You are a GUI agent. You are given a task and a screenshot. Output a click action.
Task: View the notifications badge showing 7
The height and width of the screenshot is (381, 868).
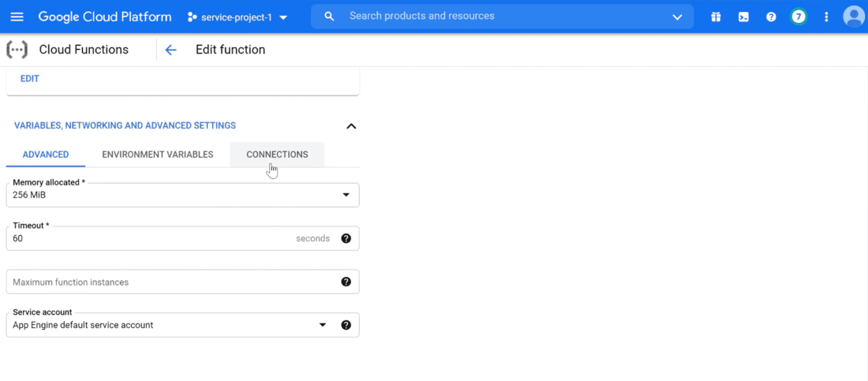799,17
